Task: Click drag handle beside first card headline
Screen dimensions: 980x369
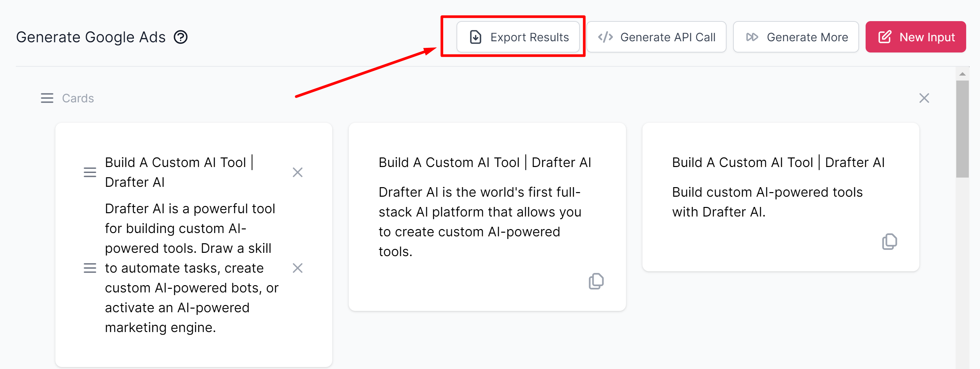Action: pyautogui.click(x=90, y=173)
